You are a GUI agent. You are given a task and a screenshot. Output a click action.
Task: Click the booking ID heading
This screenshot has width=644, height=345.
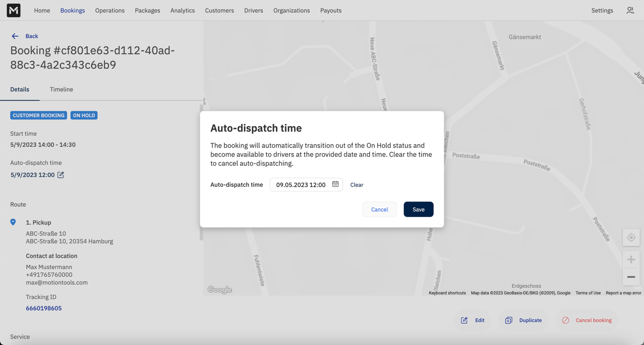coord(92,57)
